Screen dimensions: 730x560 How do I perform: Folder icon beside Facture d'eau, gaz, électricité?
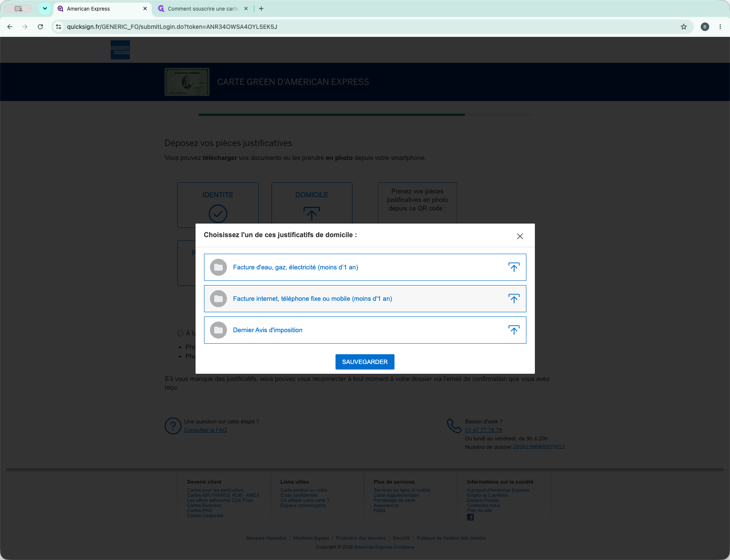point(218,267)
